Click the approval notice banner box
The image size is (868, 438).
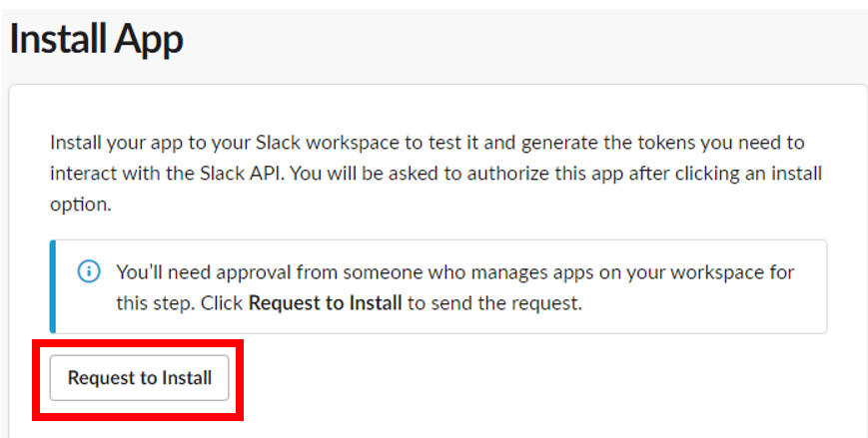click(x=438, y=286)
